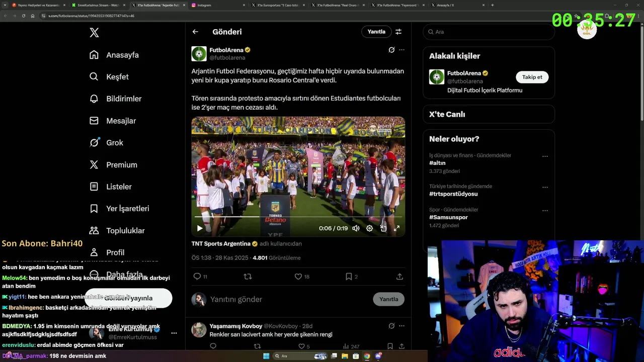Click the X logo in sidebar

point(94,33)
